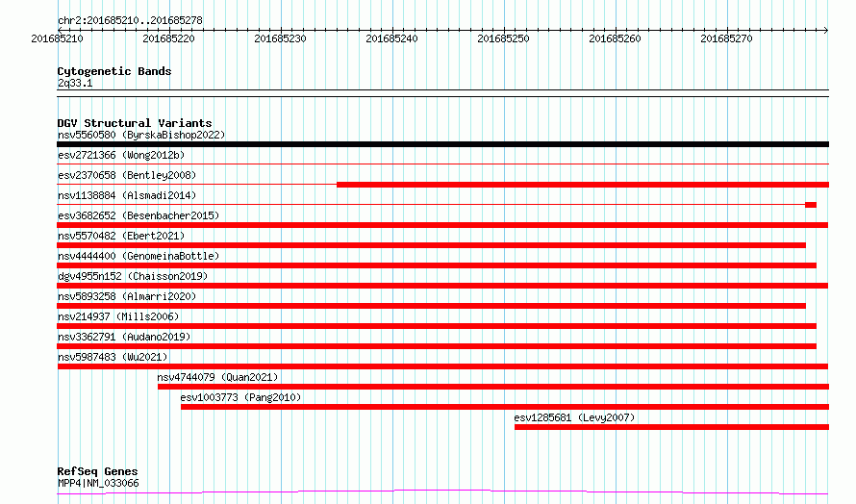Click the red bar under nsv5570482 Ebert2021
856x504 pixels.
[x=431, y=245]
